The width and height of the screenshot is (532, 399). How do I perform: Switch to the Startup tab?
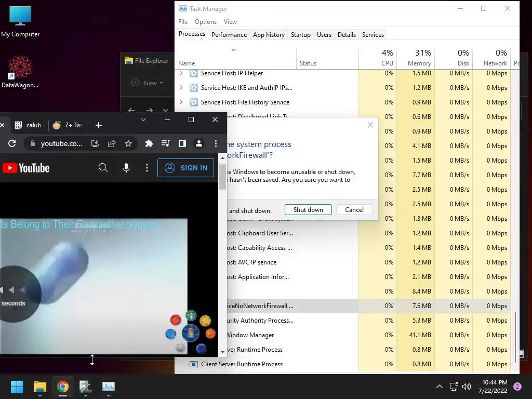301,35
